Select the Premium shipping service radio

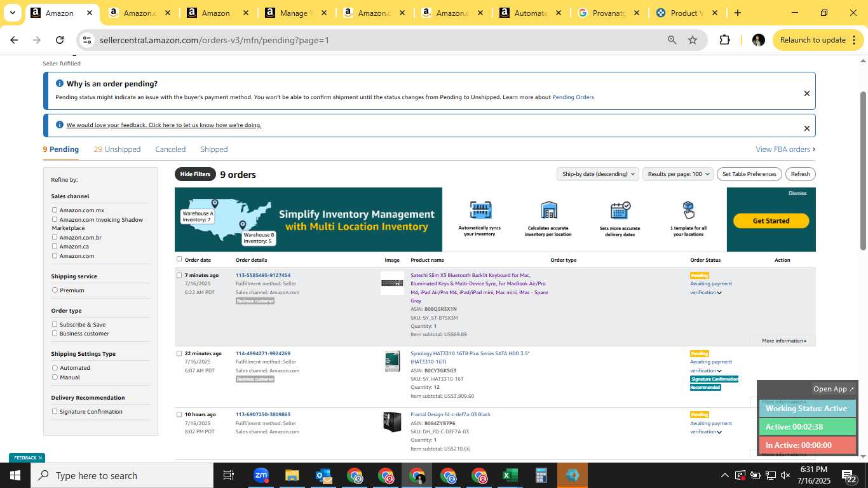tap(55, 290)
